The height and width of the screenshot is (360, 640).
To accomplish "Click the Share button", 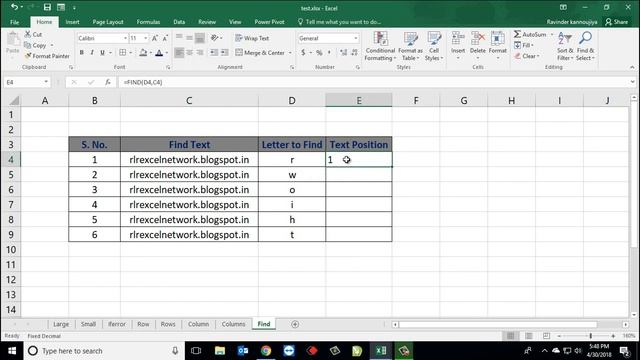I will point(616,22).
